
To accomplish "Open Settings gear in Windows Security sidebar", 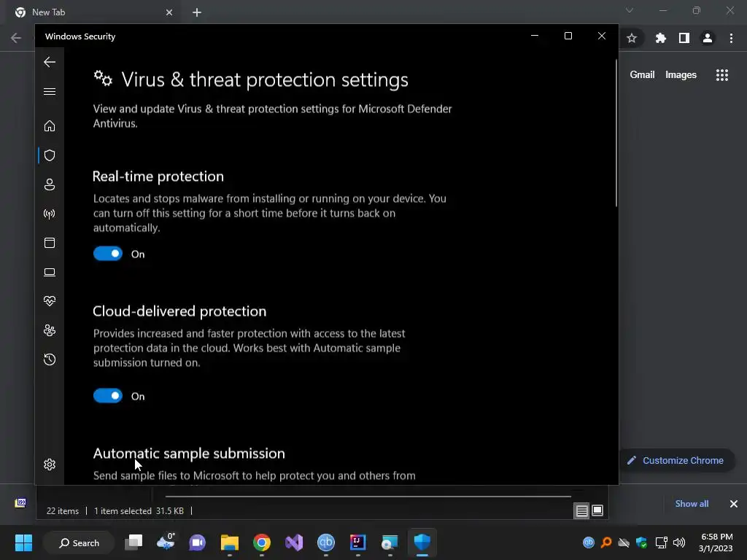I will click(50, 464).
